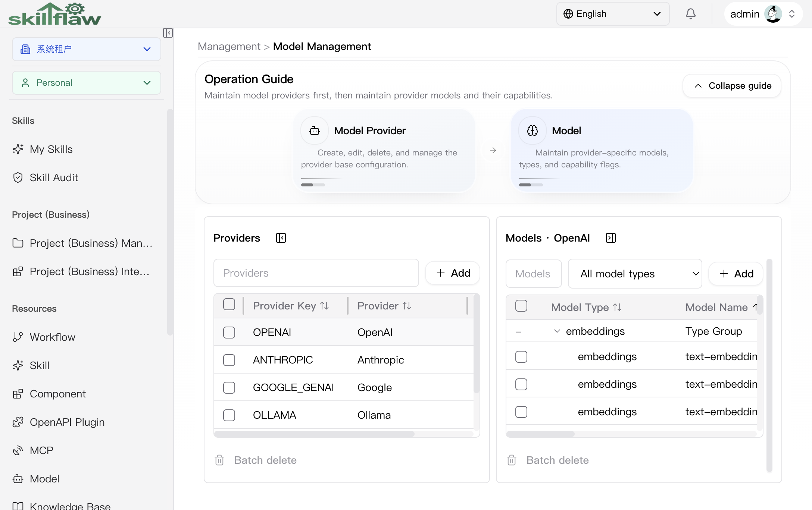This screenshot has width=812, height=510.
Task: Click the Models table dash selection marker
Action: point(518,331)
